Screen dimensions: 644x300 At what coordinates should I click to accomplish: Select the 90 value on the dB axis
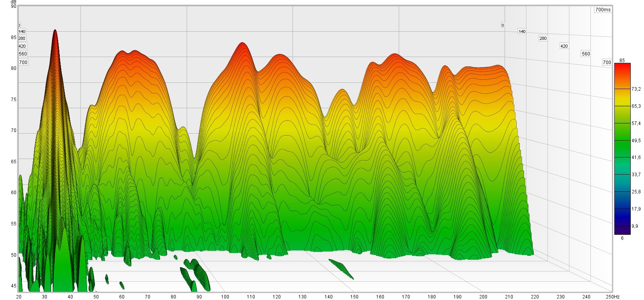(14, 6)
